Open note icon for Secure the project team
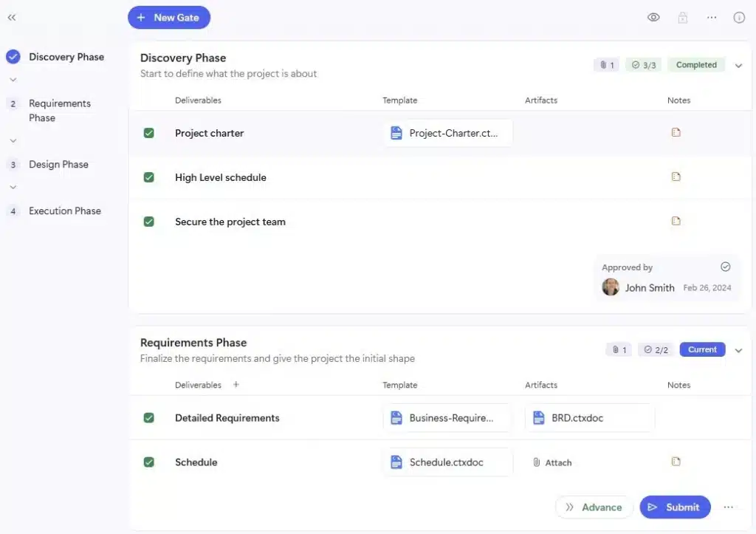The image size is (756, 534). pyautogui.click(x=676, y=221)
